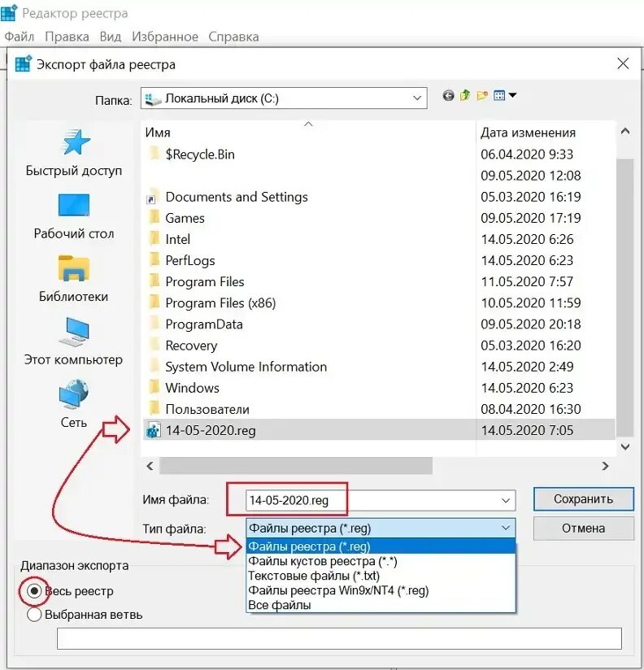Viewport: 644px width, 670px height.
Task: Select the Пользователи folder icon
Action: point(154,408)
